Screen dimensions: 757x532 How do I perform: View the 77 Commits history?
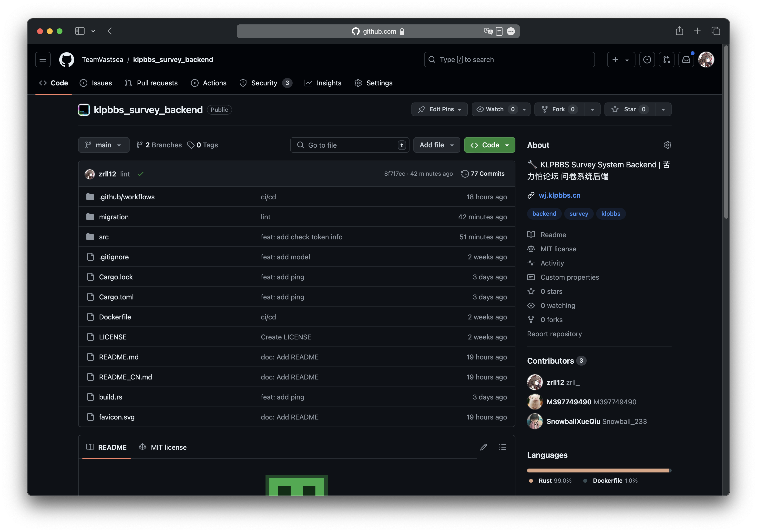[x=483, y=174]
